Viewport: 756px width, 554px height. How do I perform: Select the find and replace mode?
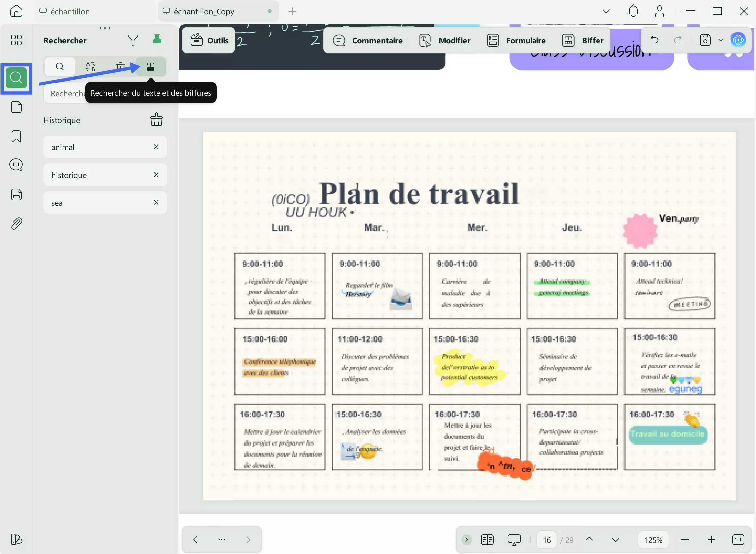[x=90, y=66]
